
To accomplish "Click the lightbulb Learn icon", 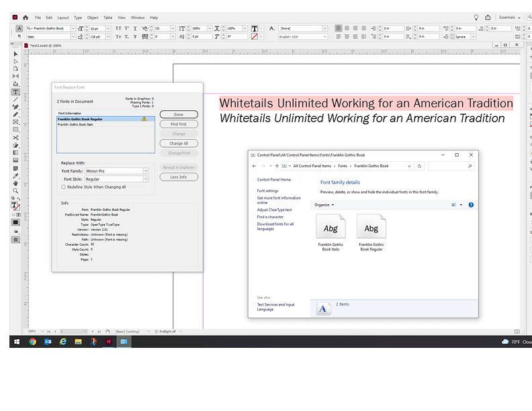I will tap(476, 17).
